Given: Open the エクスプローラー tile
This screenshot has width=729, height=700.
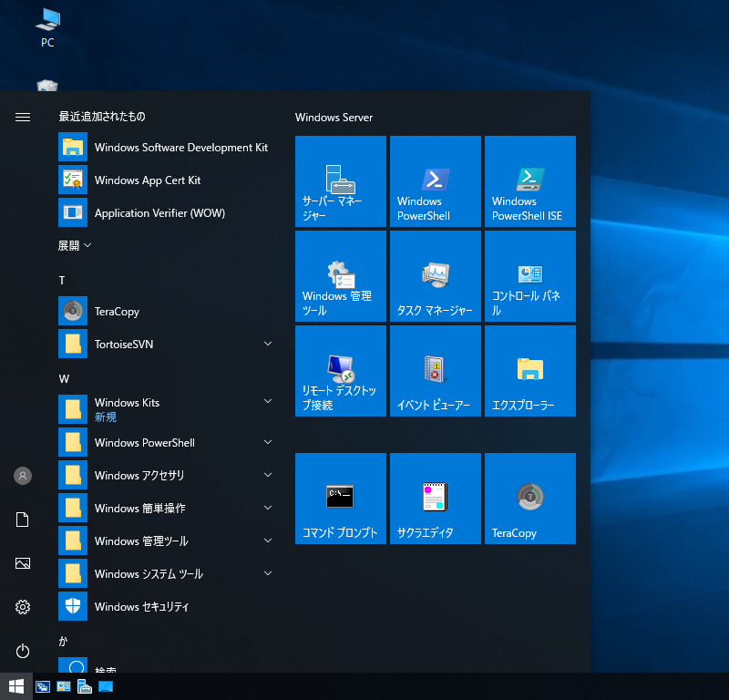Looking at the screenshot, I should point(530,371).
